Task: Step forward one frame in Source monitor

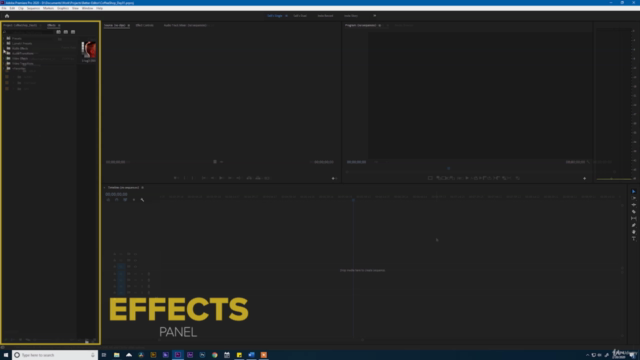Action: tap(230, 178)
